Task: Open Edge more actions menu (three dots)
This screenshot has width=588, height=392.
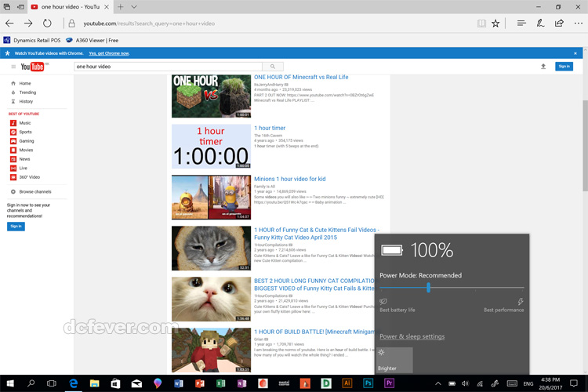Action: 579,24
